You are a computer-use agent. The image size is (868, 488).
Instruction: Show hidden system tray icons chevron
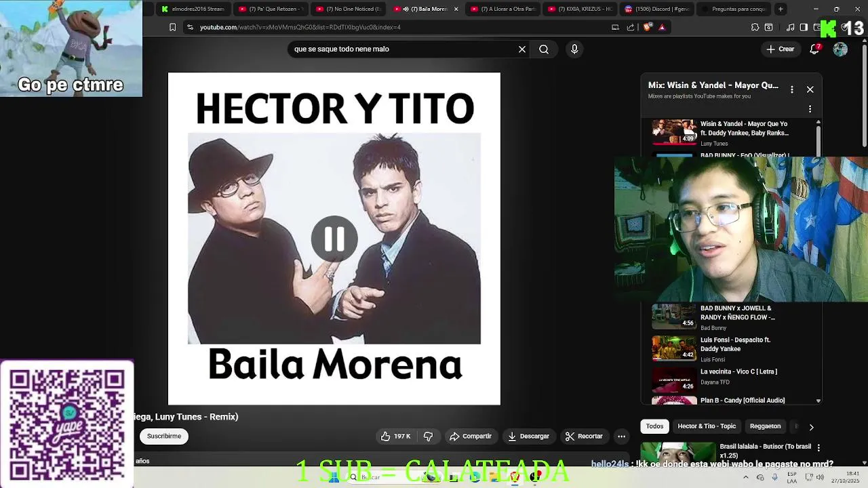coord(746,477)
